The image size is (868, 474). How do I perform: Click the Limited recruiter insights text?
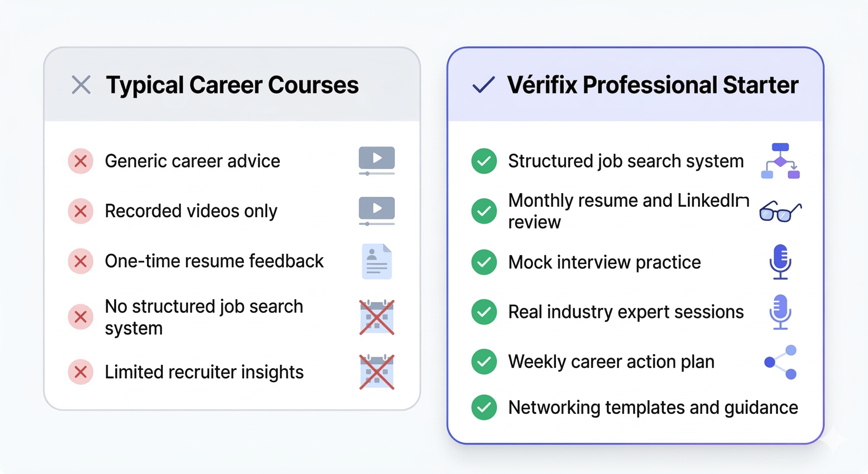coord(204,372)
